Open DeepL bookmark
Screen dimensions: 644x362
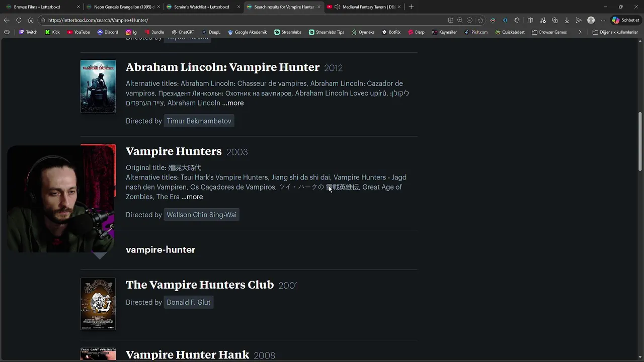point(211,32)
